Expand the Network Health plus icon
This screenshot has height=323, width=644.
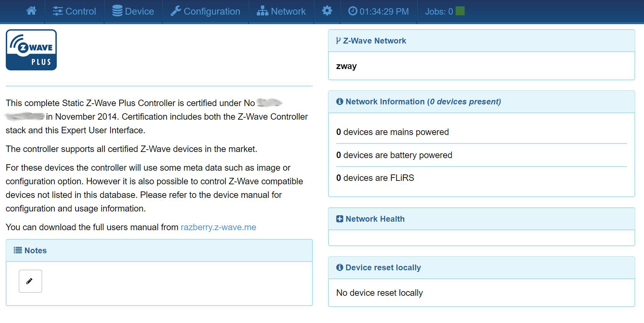pos(339,219)
